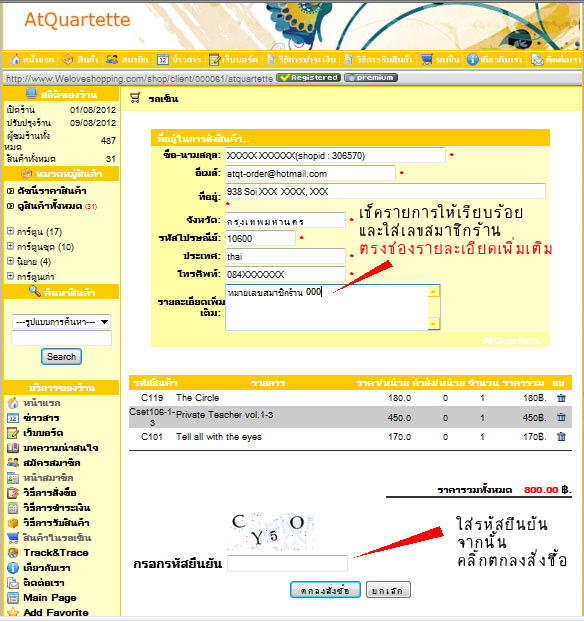Open the Main Page link in sidebar
Viewport: 584px width, 622px height.
[50, 598]
